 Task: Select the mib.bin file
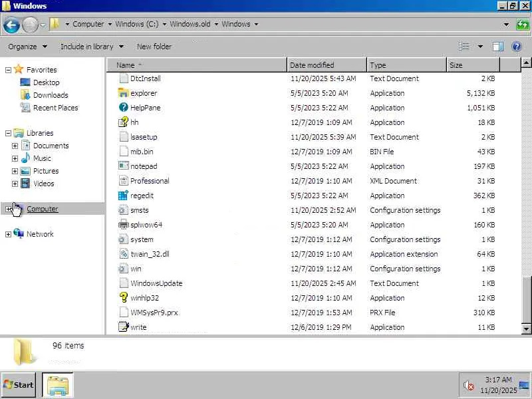click(x=142, y=152)
